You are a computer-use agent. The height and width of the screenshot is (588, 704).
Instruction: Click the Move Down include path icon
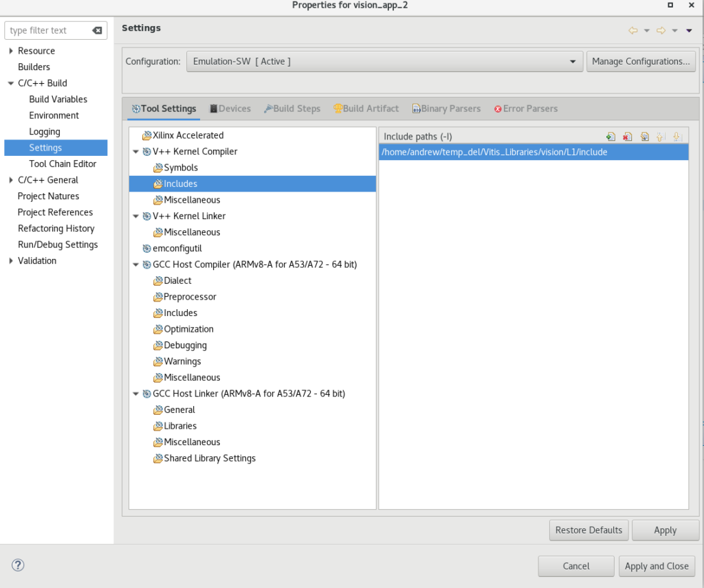click(677, 137)
